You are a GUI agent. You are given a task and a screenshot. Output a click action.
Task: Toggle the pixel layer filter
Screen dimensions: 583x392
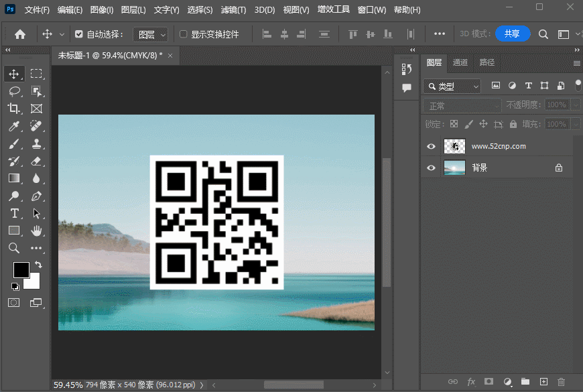point(496,86)
